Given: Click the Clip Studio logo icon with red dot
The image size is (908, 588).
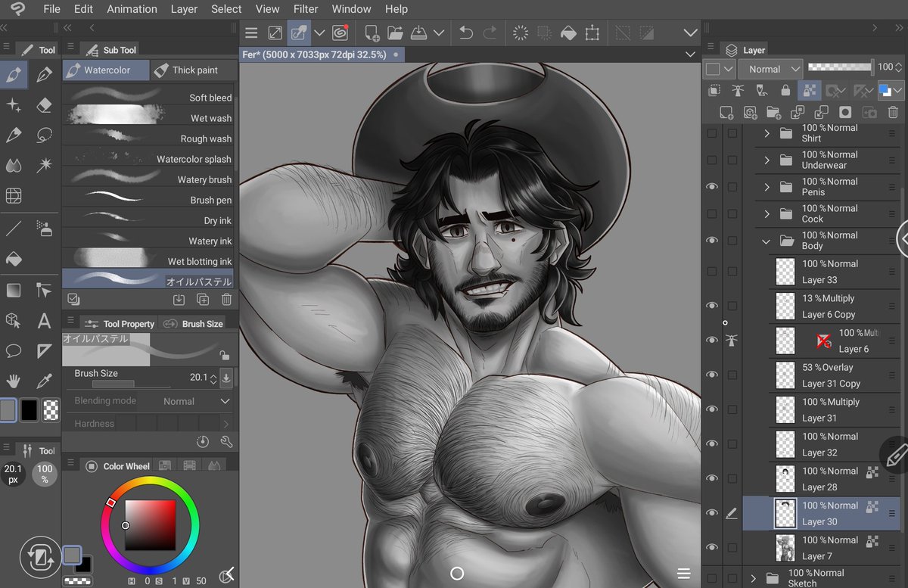Looking at the screenshot, I should (340, 33).
